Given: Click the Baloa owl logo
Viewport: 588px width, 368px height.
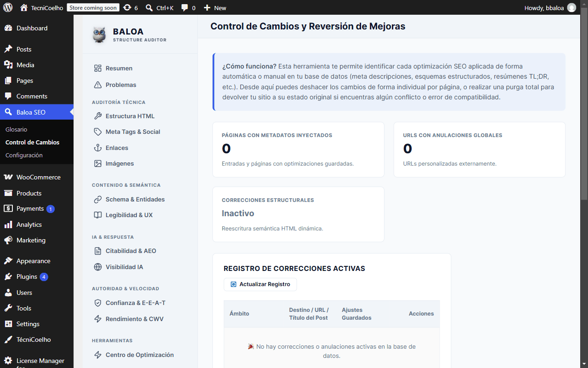Looking at the screenshot, I should (99, 35).
